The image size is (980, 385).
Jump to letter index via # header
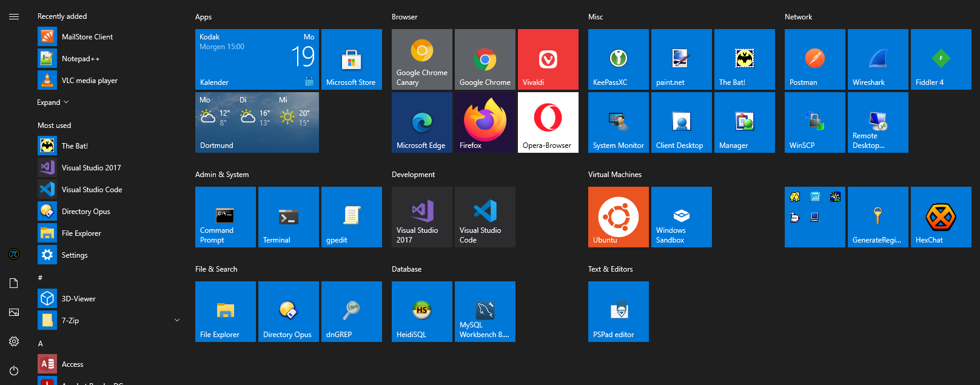tap(40, 278)
